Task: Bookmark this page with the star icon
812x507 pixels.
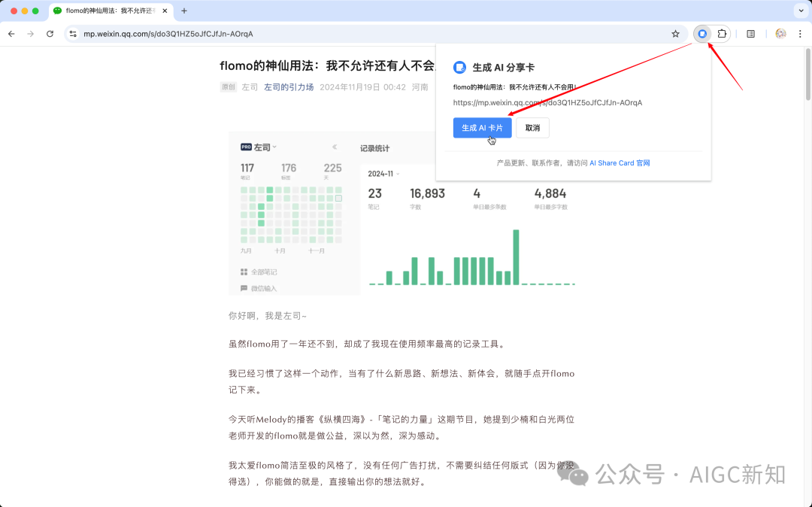Action: [x=675, y=34]
